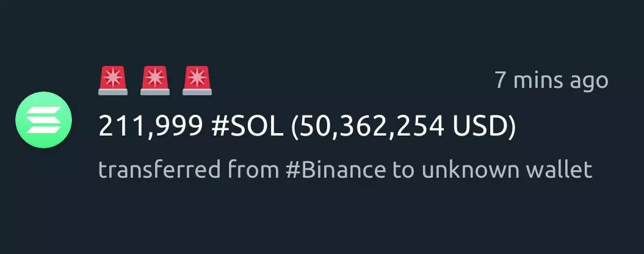Click the word "to" after #Binance

(405, 170)
